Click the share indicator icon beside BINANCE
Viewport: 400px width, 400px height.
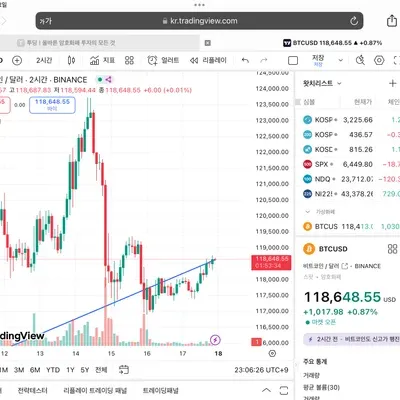point(108,80)
